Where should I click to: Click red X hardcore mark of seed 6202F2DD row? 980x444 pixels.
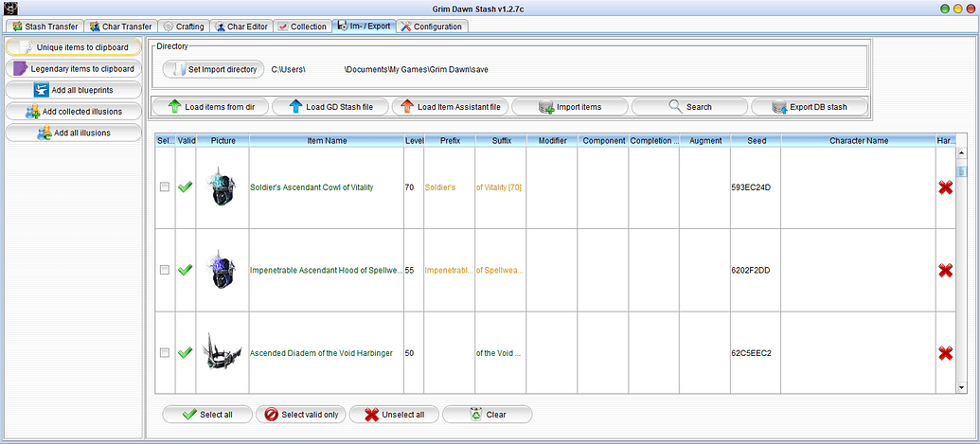(946, 271)
